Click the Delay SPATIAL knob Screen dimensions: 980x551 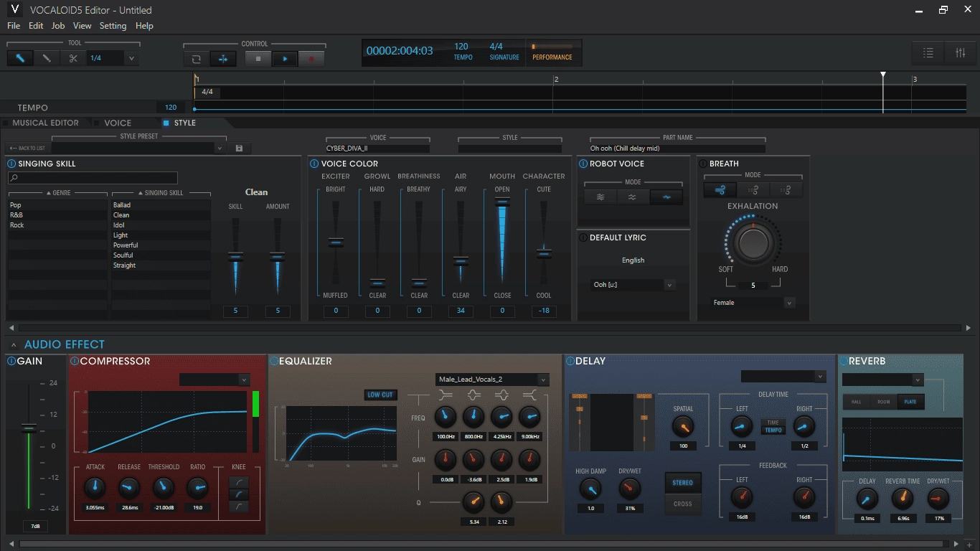click(683, 427)
